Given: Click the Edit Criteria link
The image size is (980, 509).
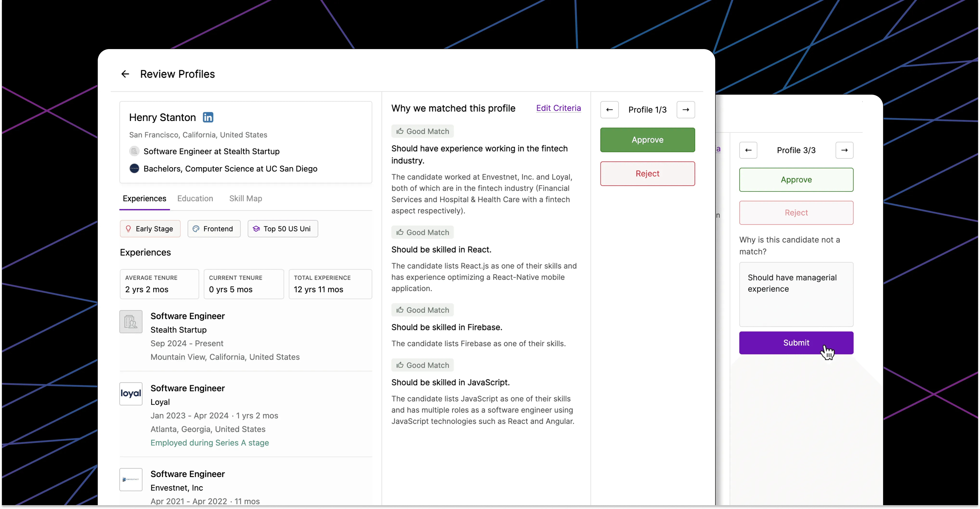Looking at the screenshot, I should (x=558, y=108).
